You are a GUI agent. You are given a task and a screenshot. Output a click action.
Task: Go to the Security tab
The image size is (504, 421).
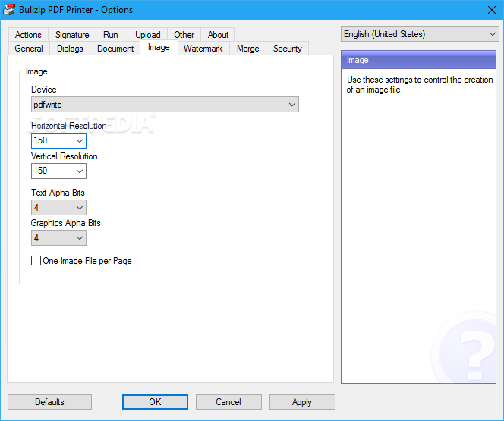(x=288, y=49)
